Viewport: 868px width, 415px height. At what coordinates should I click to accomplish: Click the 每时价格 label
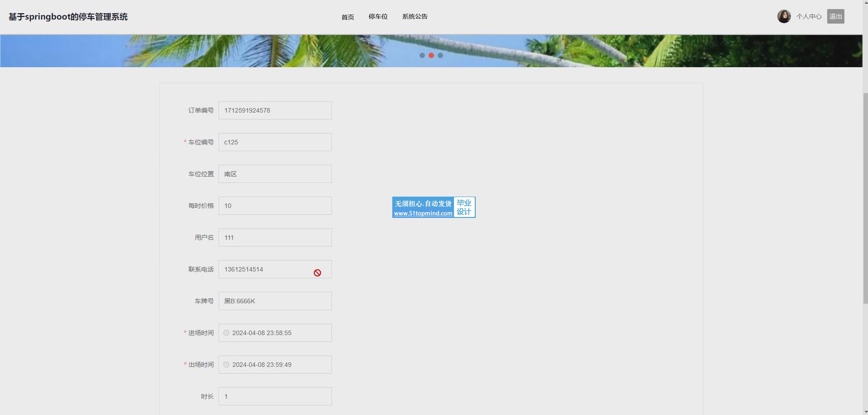click(x=201, y=206)
